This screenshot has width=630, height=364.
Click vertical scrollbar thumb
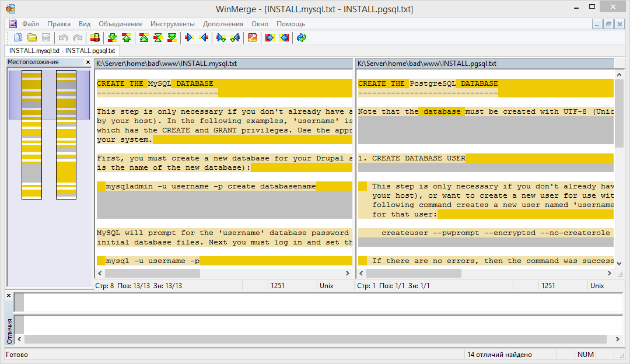619,113
